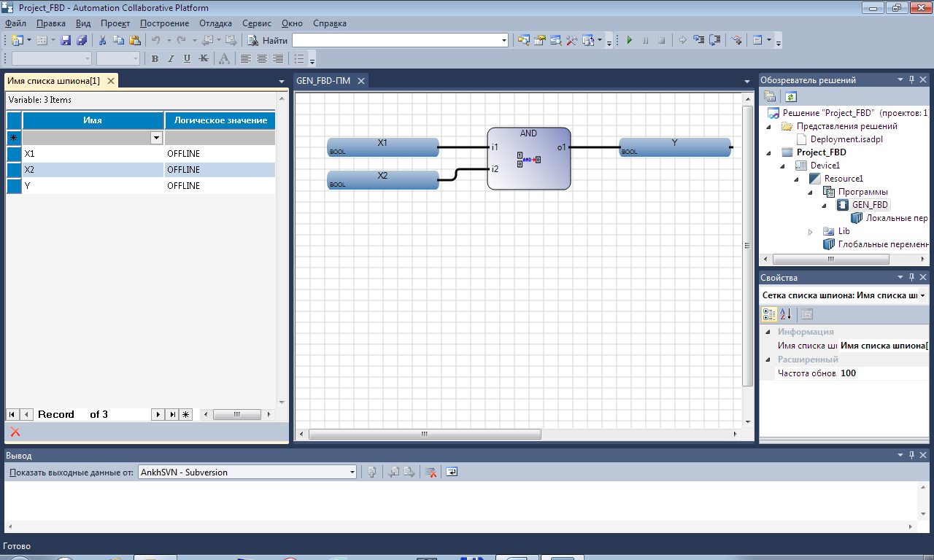Click the wrench and screwdriver tools icon
Viewport: 934px width, 560px height.
coord(572,41)
